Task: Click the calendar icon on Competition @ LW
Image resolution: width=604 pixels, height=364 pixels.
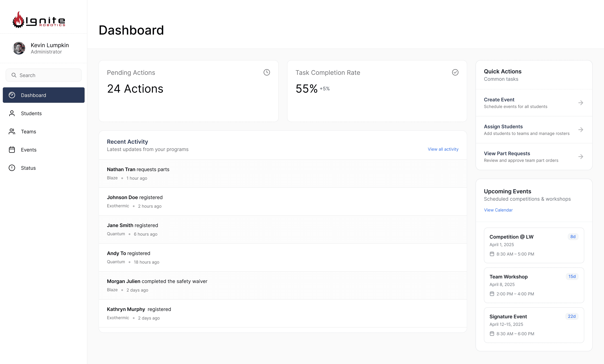Action: coord(492,254)
